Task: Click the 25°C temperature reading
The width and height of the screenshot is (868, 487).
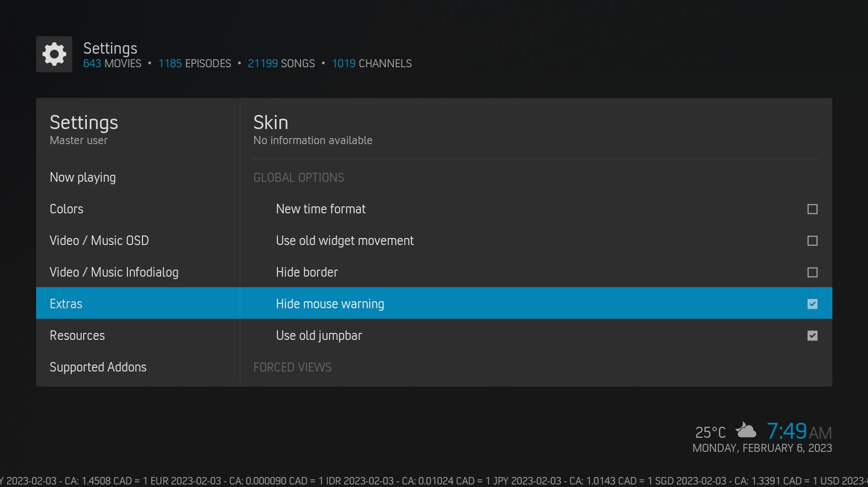Action: click(710, 432)
